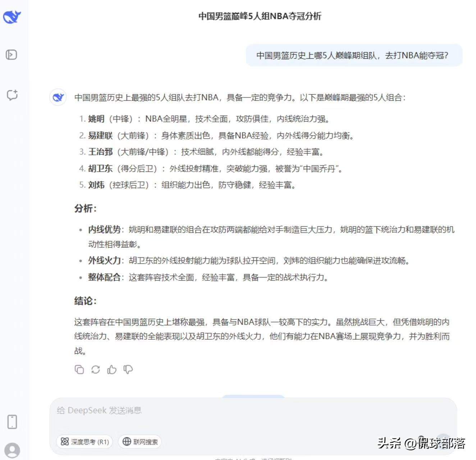
Task: Click the list row starting with 刘炜 (控球后卫)
Action: (188, 185)
